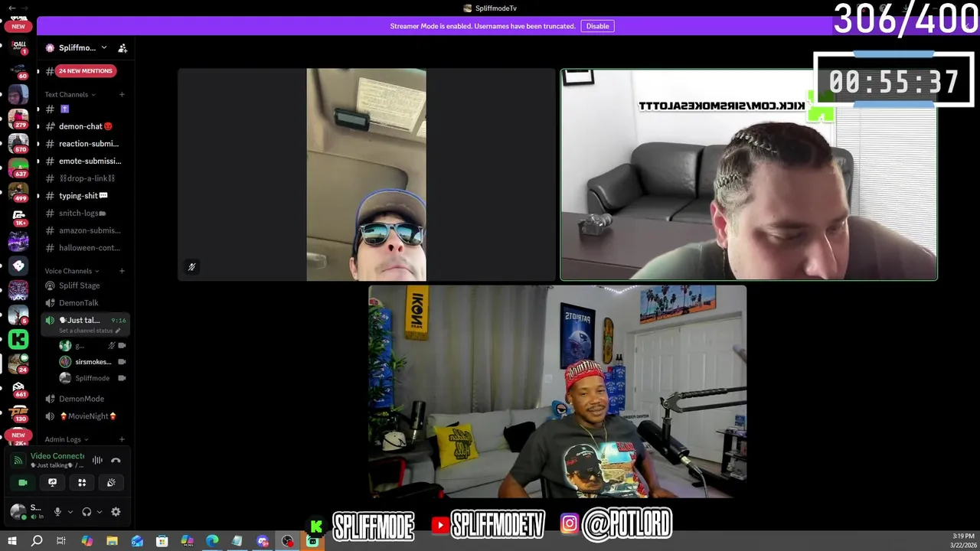Open the server icon with 499 badge
The width and height of the screenshot is (980, 551).
point(18,192)
